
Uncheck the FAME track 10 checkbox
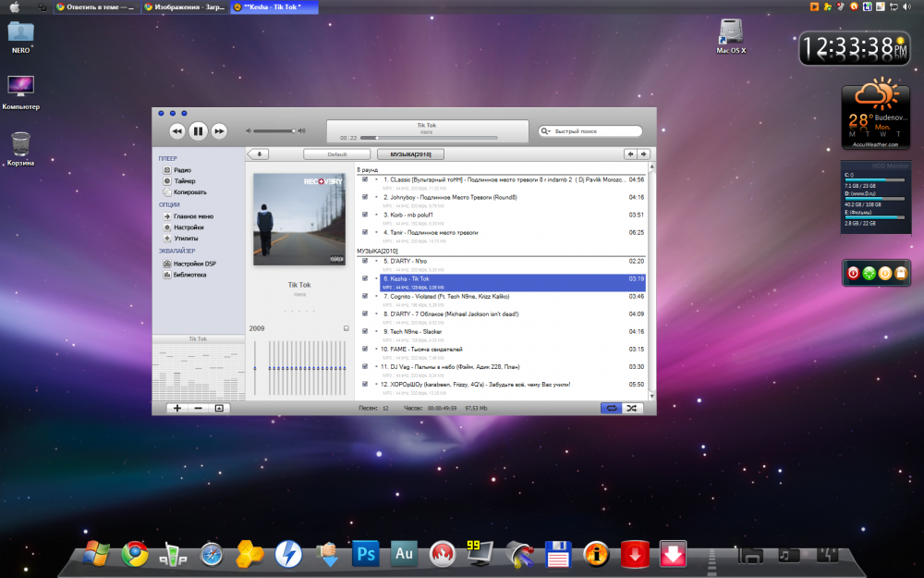click(x=365, y=350)
